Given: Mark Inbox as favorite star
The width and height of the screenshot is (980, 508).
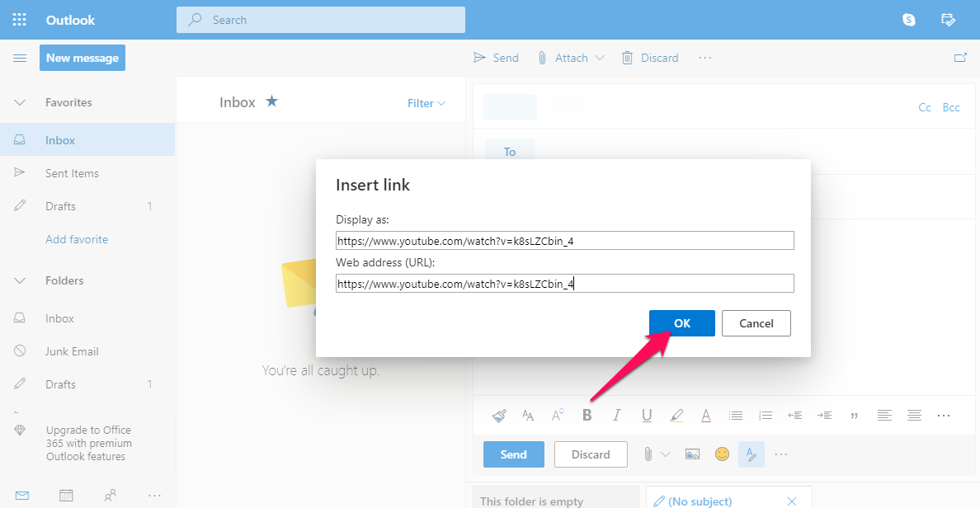Looking at the screenshot, I should (x=271, y=101).
